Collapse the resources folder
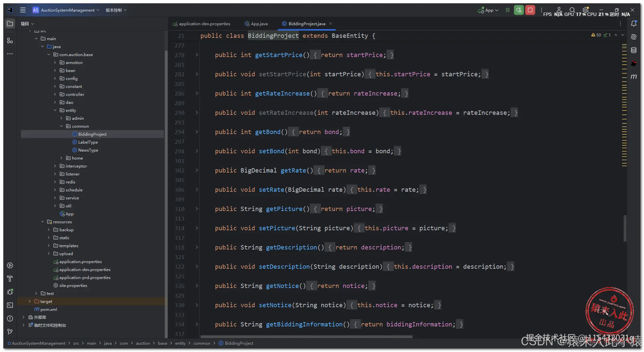 tap(42, 222)
